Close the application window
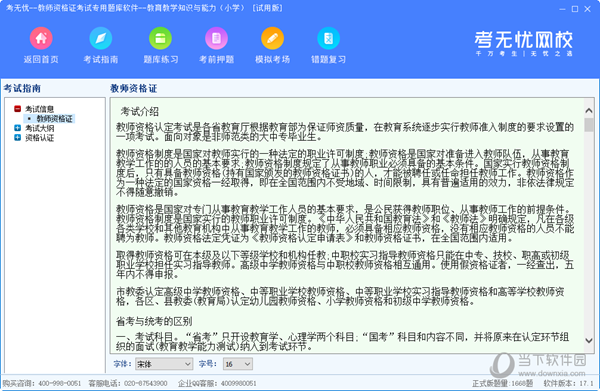The height and width of the screenshot is (391, 600). point(587,9)
